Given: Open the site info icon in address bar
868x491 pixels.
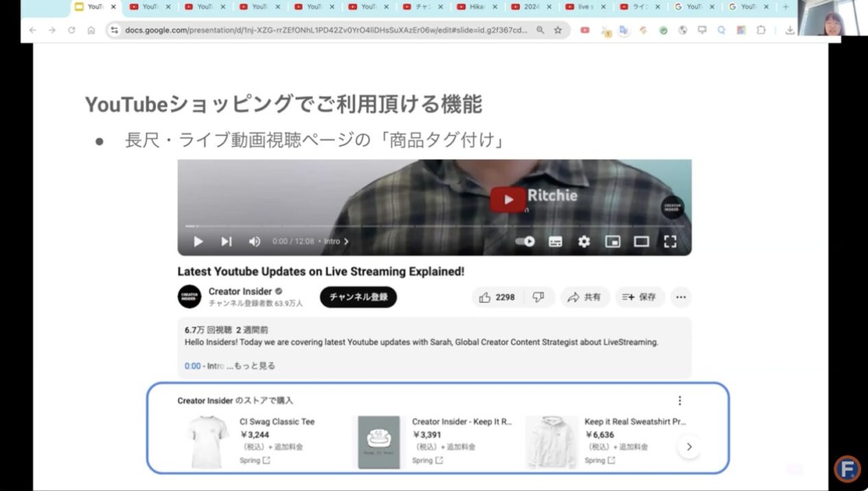Looking at the screenshot, I should (x=114, y=30).
